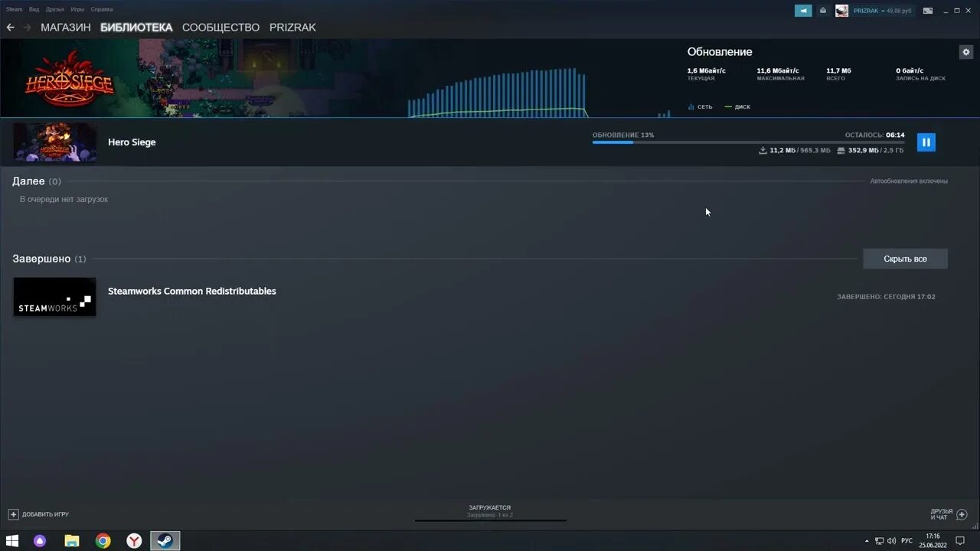The width and height of the screenshot is (980, 551).
Task: Switch the РУС input language indicator
Action: 906,541
